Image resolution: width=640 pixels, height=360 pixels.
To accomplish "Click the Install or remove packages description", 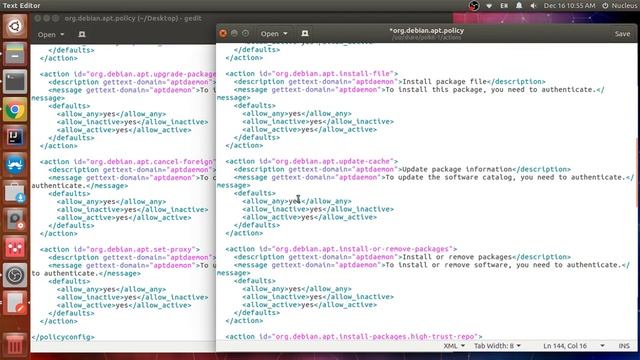I will coord(457,257).
